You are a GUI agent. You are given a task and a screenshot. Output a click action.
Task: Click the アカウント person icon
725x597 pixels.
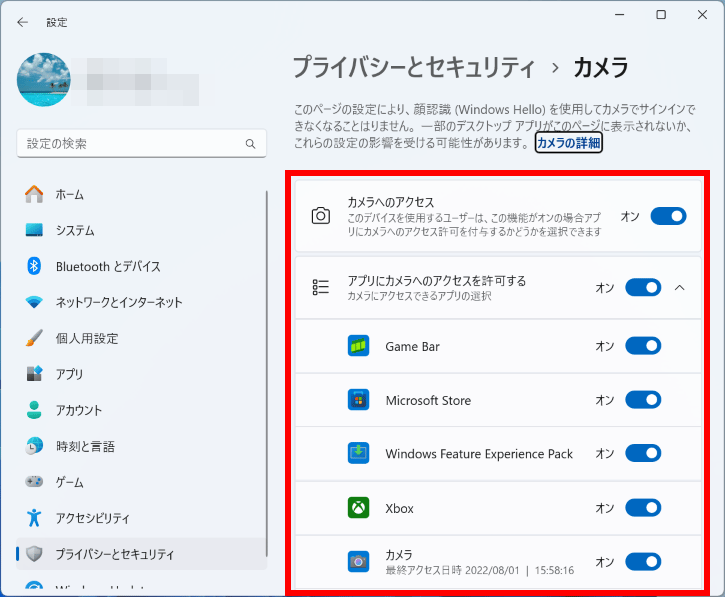pyautogui.click(x=34, y=410)
